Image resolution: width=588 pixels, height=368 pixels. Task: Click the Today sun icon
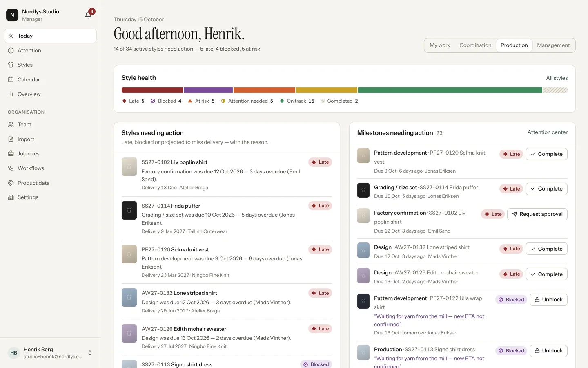click(11, 36)
